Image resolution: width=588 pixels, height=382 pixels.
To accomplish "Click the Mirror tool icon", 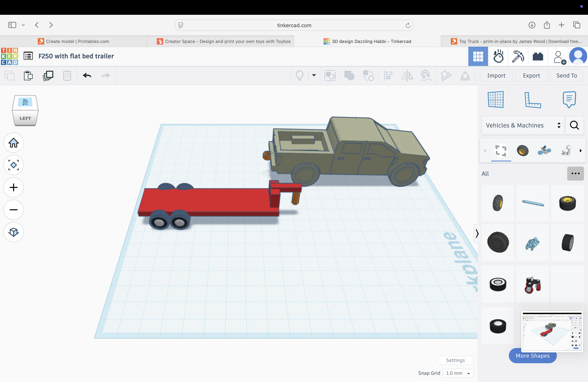I will point(407,76).
